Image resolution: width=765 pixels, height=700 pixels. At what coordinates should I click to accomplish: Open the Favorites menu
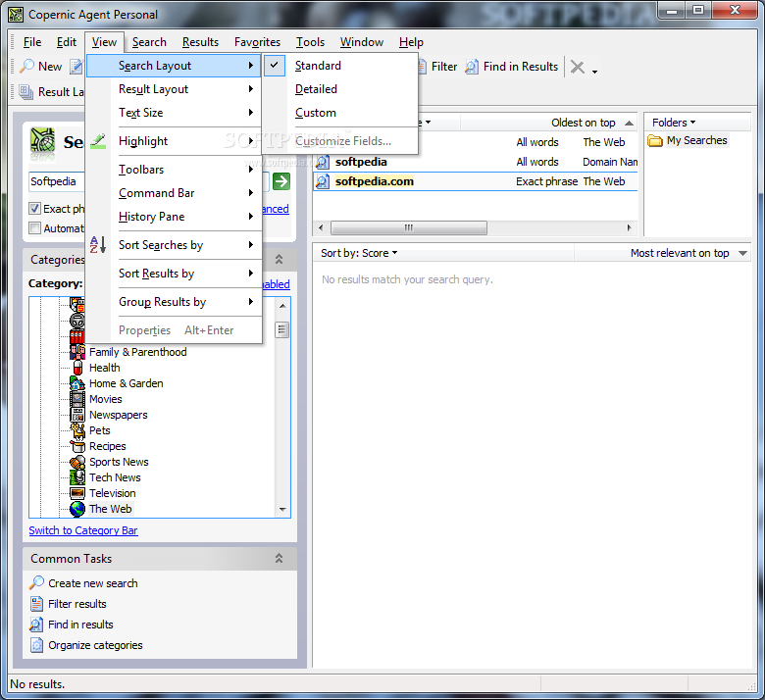click(x=257, y=42)
